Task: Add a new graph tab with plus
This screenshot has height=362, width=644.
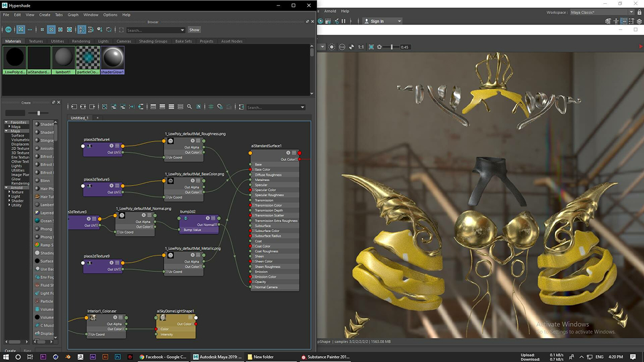Action: pos(98,117)
